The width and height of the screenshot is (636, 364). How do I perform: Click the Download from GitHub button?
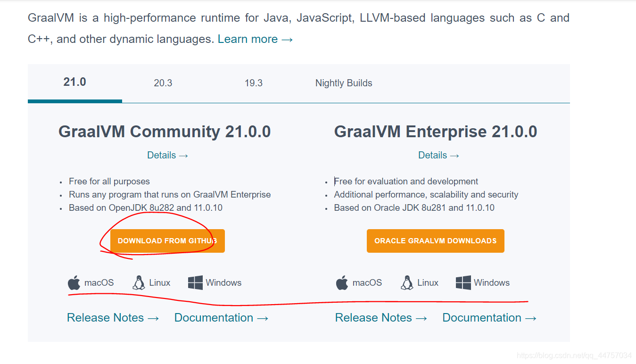[x=167, y=241]
